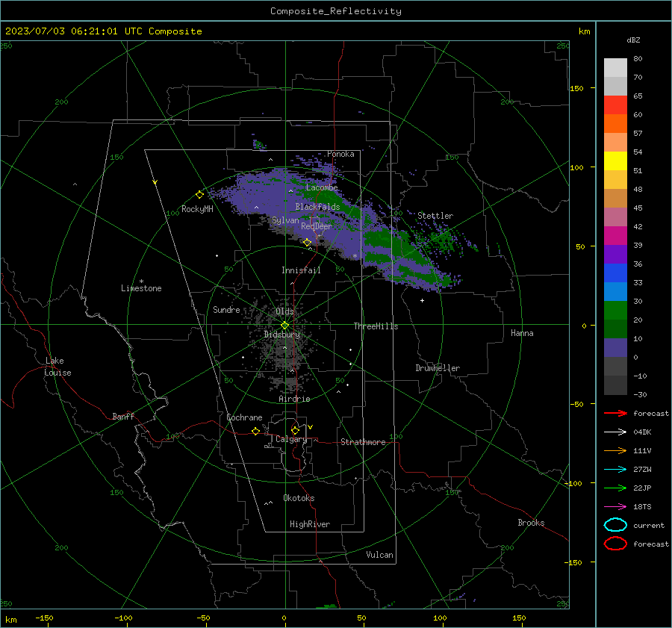Screen dimensions: 672x628
Task: Click the 18TS legend label
Action: [x=642, y=507]
